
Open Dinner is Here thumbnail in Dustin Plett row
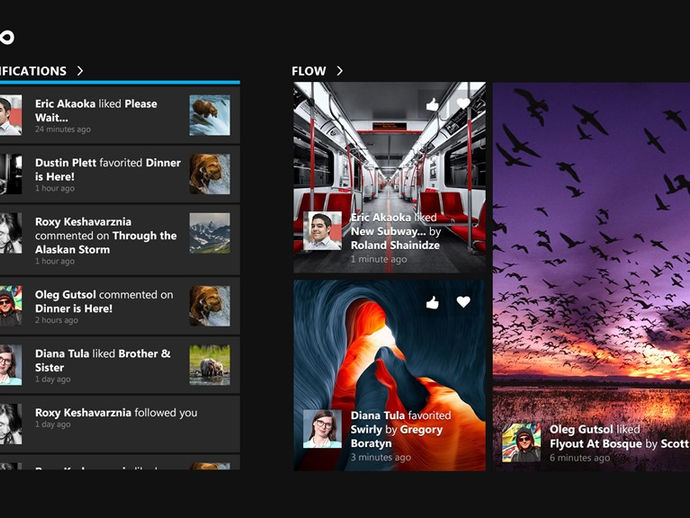(209, 174)
